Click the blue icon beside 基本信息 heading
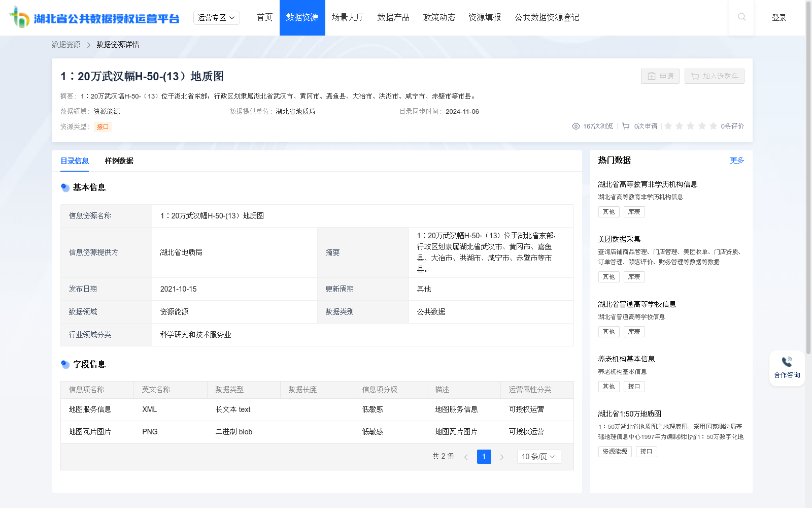This screenshot has width=812, height=508. tap(65, 187)
